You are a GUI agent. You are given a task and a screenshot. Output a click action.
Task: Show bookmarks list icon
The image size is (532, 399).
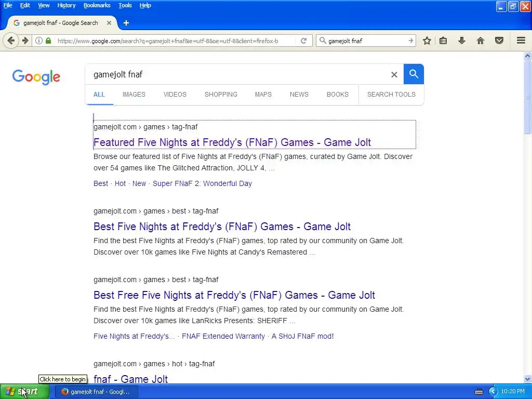443,41
